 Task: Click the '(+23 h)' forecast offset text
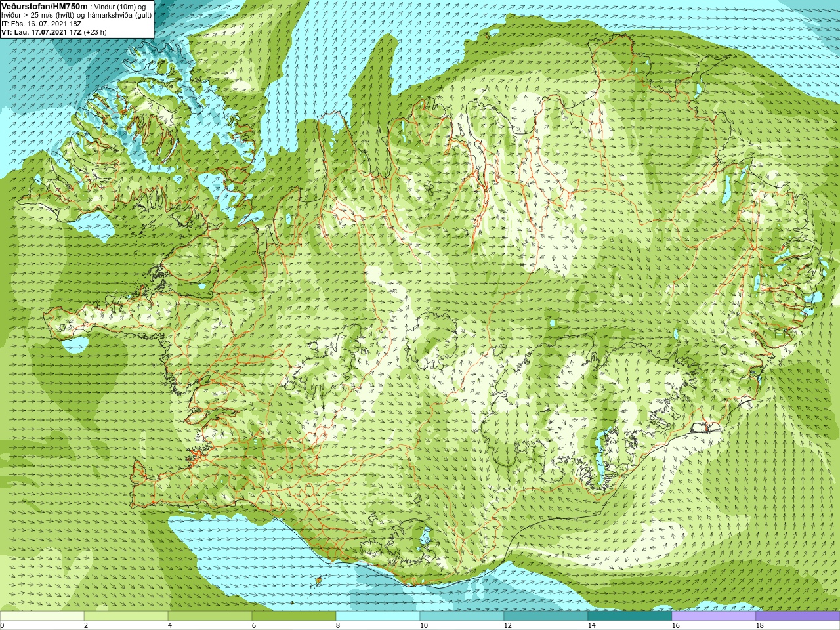pos(95,32)
